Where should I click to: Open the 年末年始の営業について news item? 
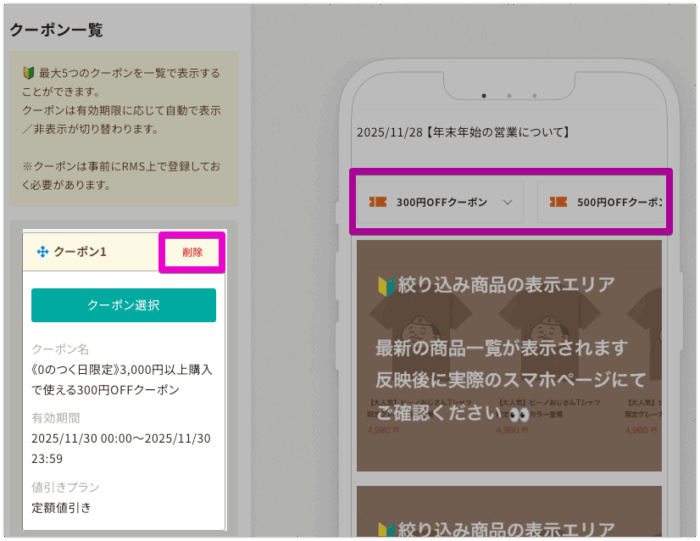(x=463, y=132)
